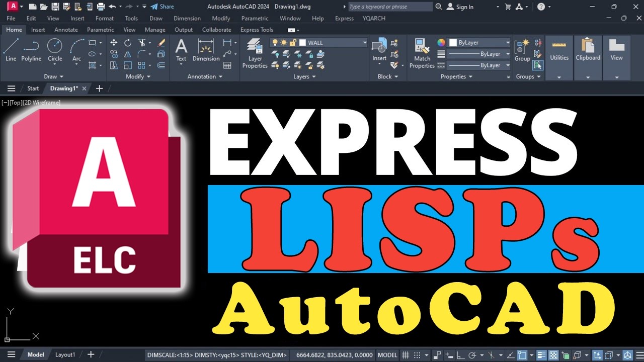Select the Copy tool in Modify panel
The image size is (644, 362).
tap(114, 54)
